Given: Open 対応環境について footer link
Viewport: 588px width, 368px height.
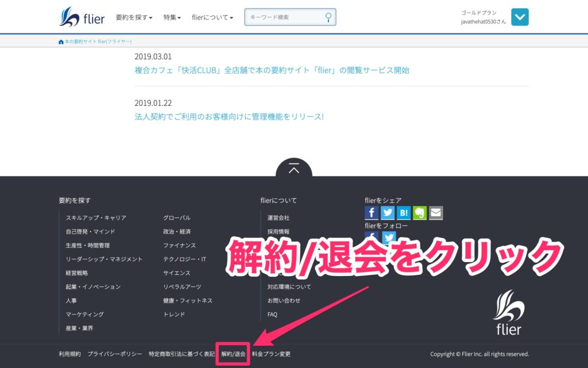Looking at the screenshot, I should [x=289, y=287].
